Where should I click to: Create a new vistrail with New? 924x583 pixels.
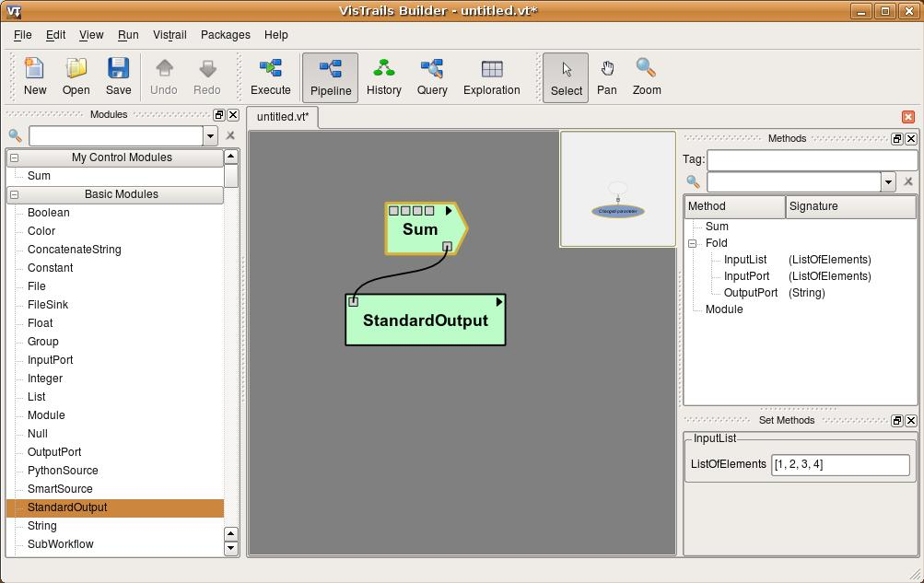35,77
